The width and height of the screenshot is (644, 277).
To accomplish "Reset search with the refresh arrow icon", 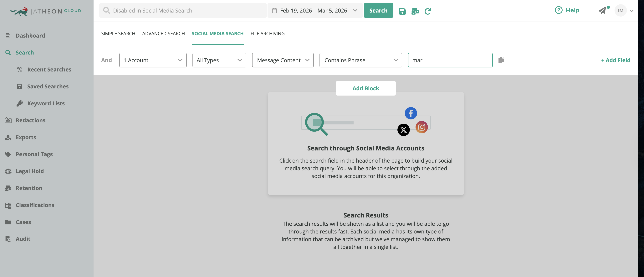I will pyautogui.click(x=428, y=11).
